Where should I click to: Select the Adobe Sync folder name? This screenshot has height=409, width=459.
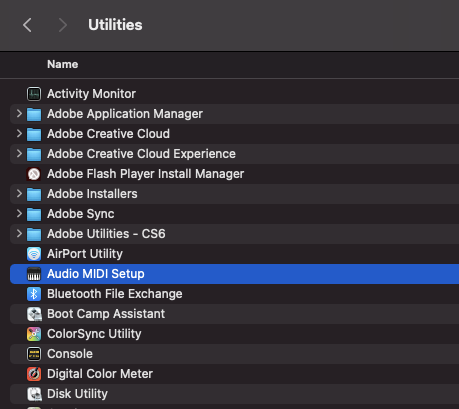[81, 214]
